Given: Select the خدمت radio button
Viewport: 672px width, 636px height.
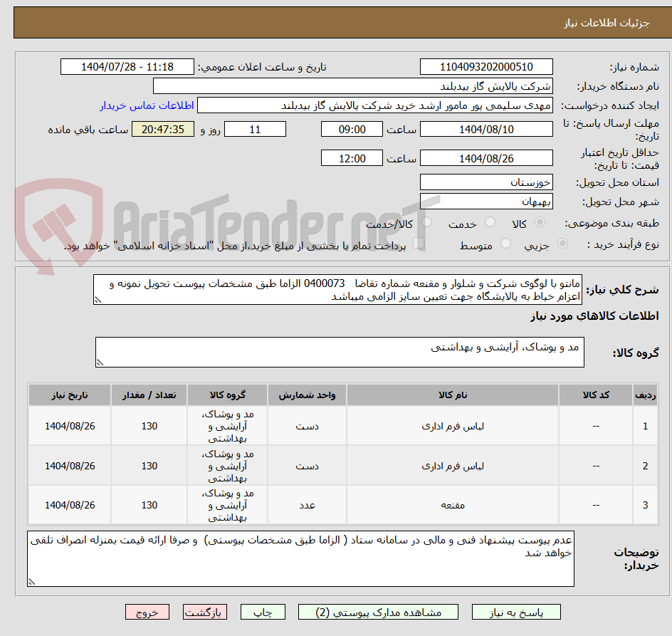Looking at the screenshot, I should (x=490, y=221).
